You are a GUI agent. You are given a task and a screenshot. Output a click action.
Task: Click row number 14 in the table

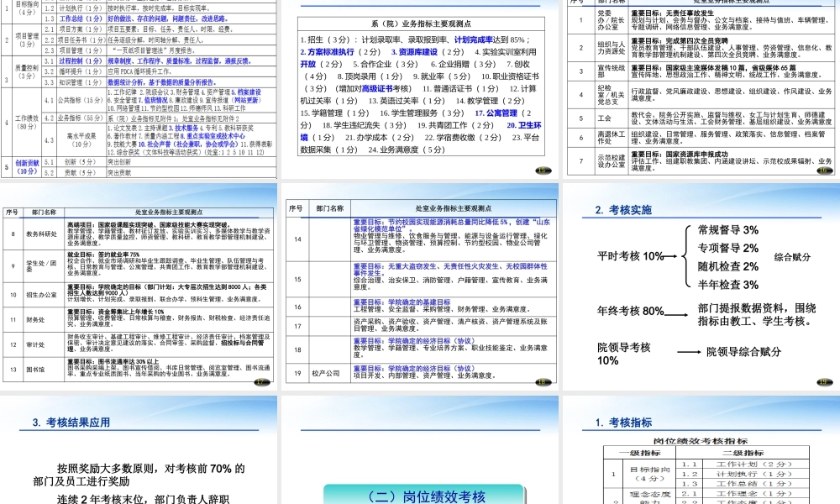tap(297, 239)
